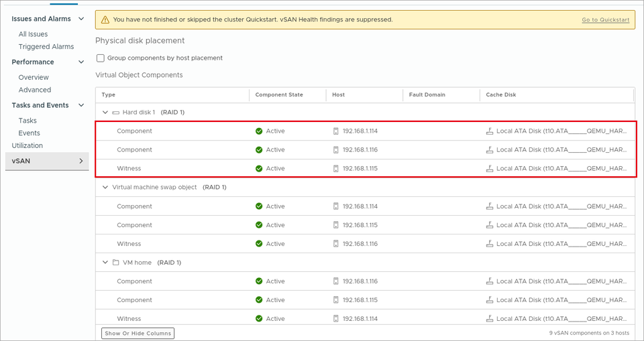Click host icon for Hard disk 1 192.168.1.116
This screenshot has width=644, height=341.
coord(336,150)
